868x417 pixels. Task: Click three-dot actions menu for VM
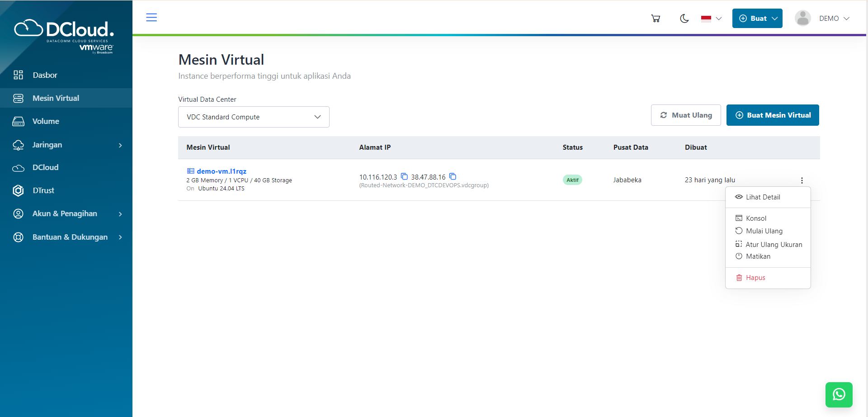coord(802,180)
